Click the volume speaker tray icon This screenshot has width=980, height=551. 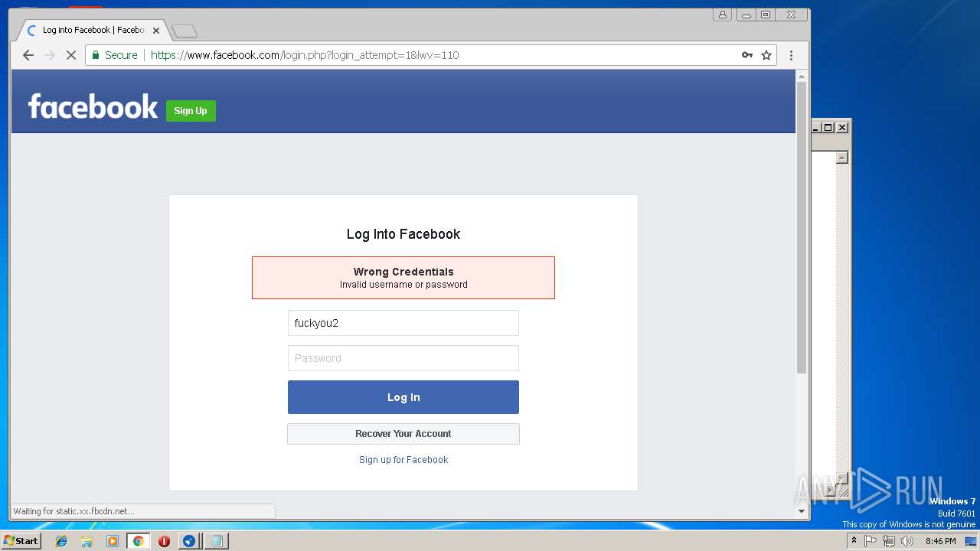(907, 541)
